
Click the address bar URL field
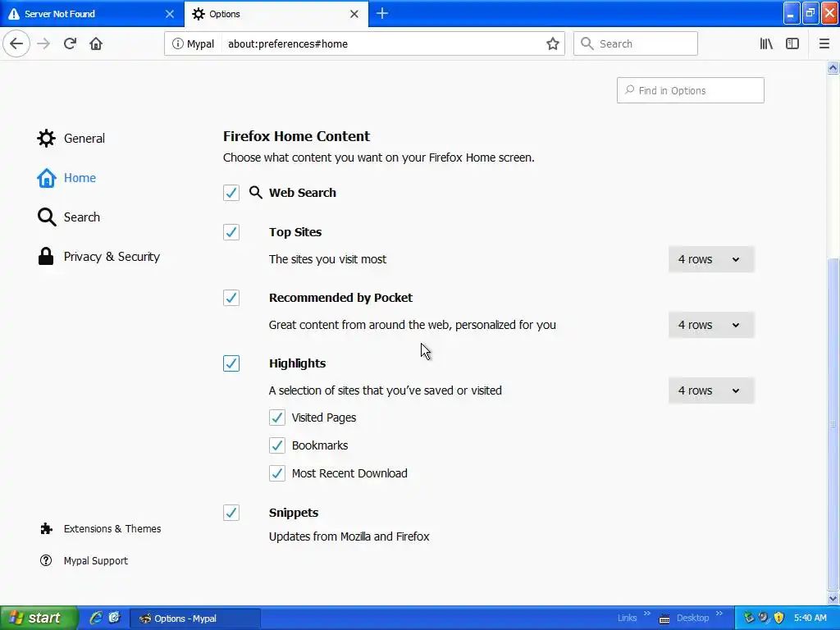(x=383, y=44)
